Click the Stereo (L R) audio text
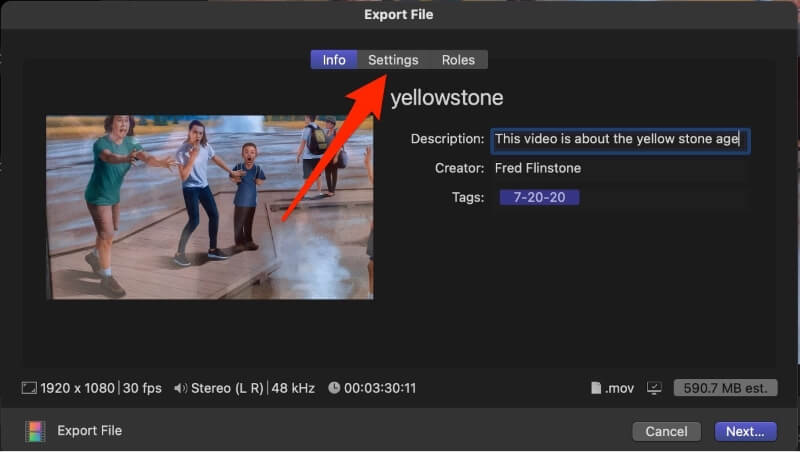The width and height of the screenshot is (800, 452). (227, 388)
